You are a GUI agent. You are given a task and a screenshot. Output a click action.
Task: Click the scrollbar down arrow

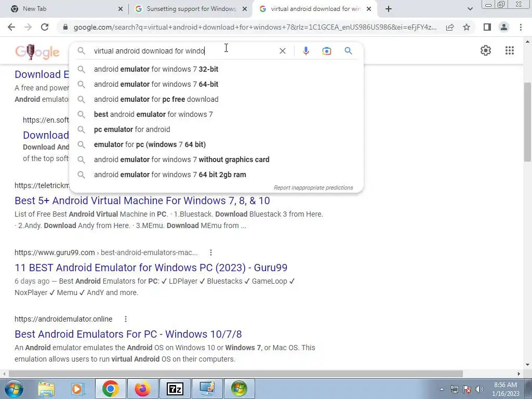(x=527, y=365)
